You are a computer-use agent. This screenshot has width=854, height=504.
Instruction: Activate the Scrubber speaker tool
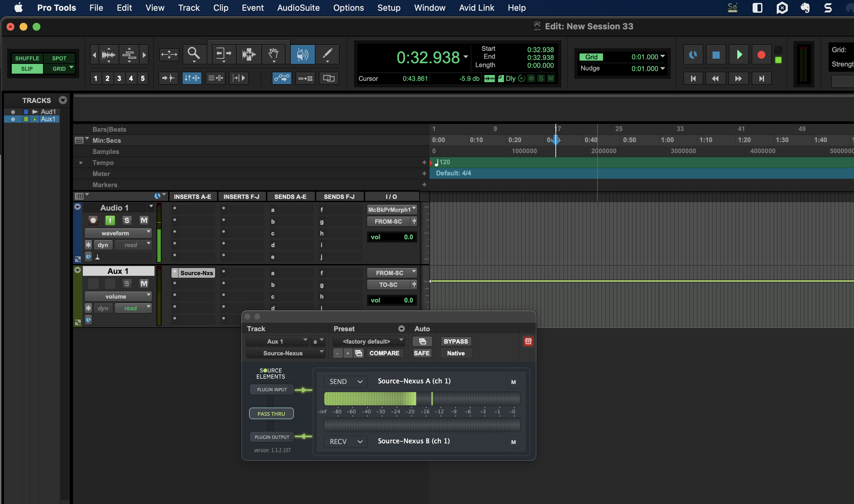[x=302, y=54]
